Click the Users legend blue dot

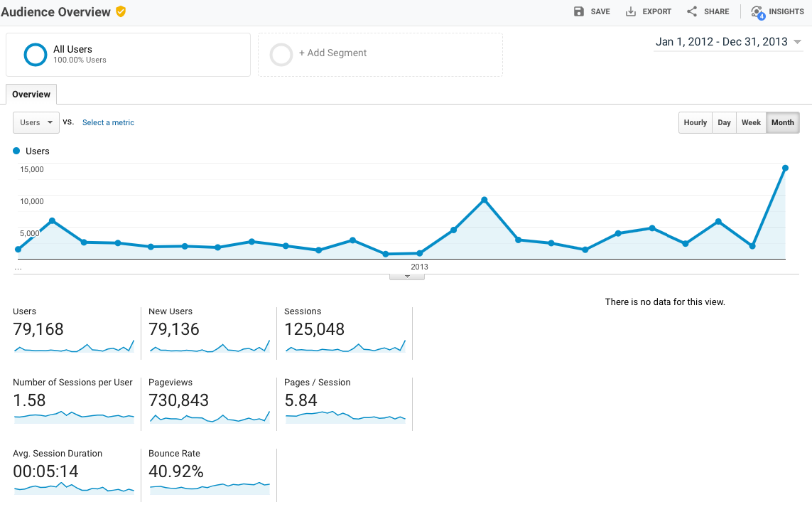(16, 151)
